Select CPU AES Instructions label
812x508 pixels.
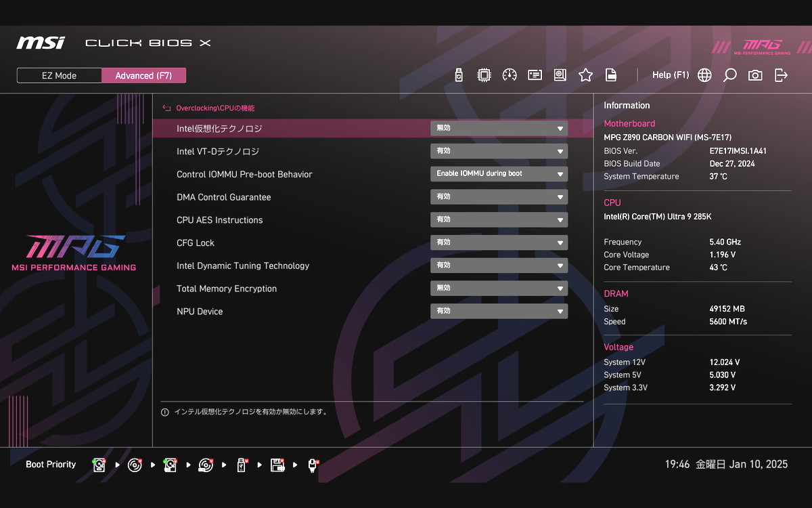[x=220, y=220]
